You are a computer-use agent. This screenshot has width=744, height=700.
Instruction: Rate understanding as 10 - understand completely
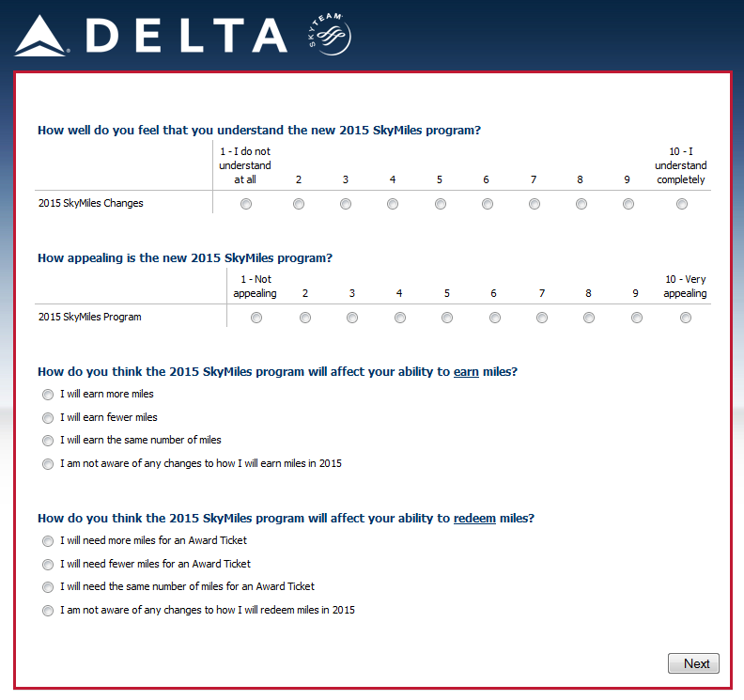682,204
